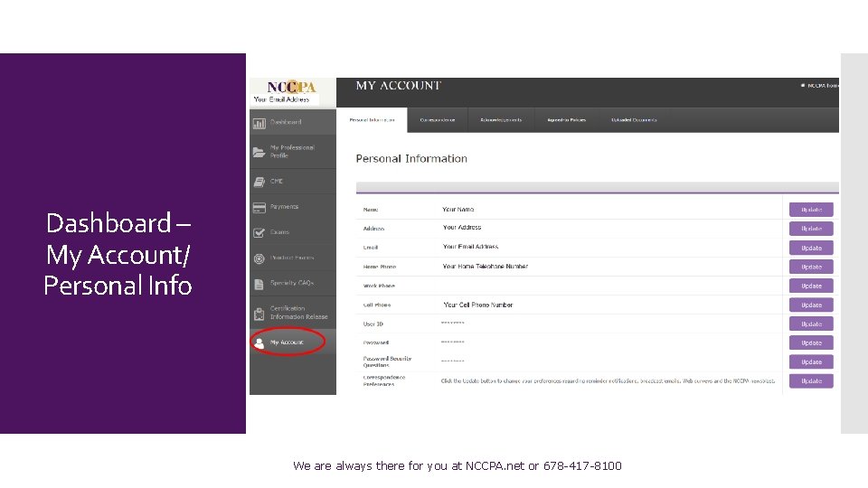Switch to the Personal Information tab
This screenshot has width=868, height=488.
coord(372,120)
